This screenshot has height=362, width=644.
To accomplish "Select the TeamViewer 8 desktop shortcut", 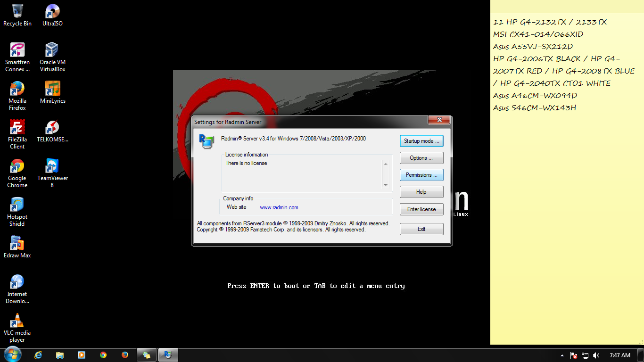I will 52,173.
